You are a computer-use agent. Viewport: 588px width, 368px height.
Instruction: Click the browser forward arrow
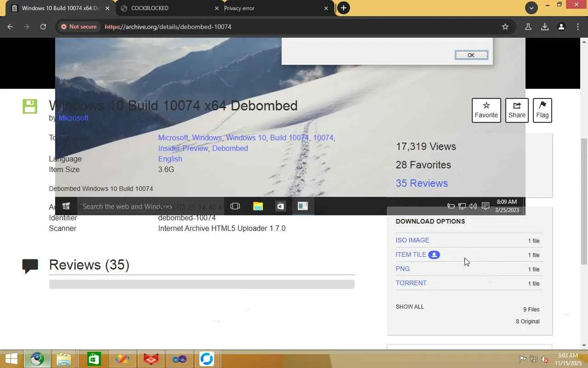26,27
